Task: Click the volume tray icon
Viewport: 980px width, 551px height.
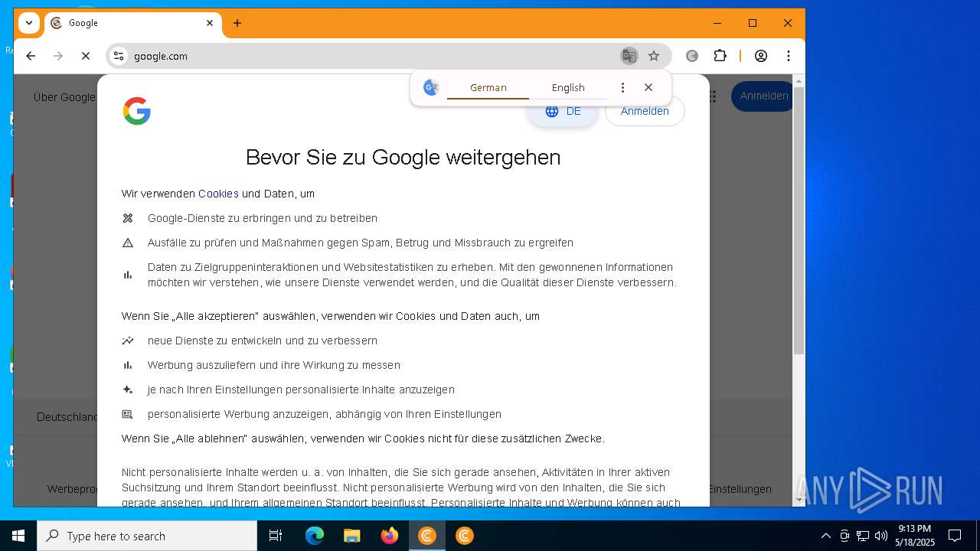Action: click(881, 536)
